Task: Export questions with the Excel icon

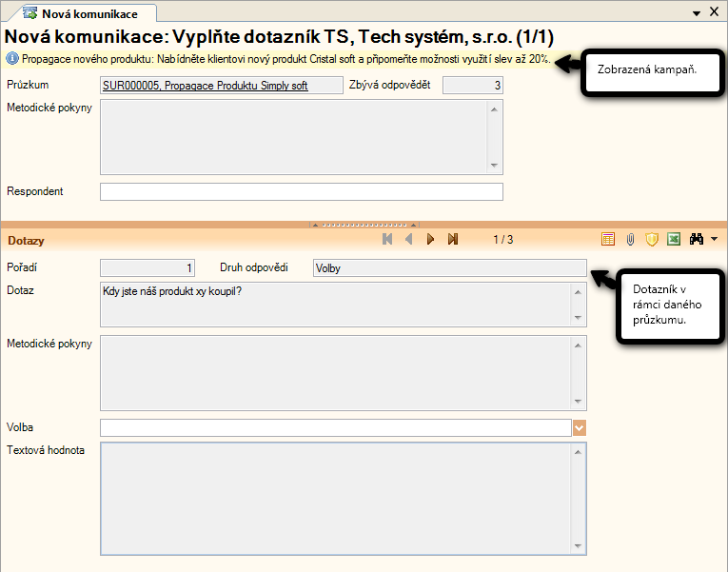Action: [x=674, y=240]
